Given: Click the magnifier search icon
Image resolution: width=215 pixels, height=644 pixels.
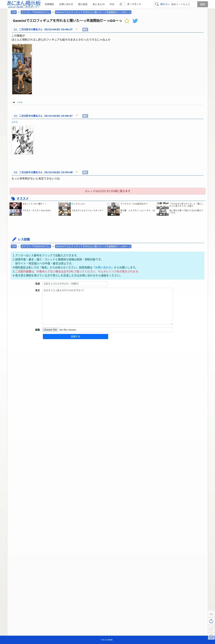Looking at the screenshot, I should (157, 4).
